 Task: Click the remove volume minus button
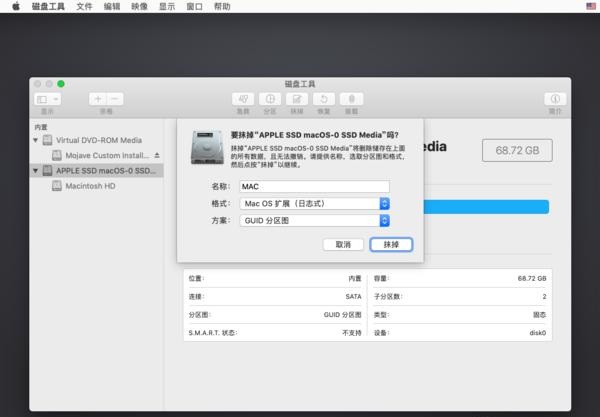coord(115,99)
